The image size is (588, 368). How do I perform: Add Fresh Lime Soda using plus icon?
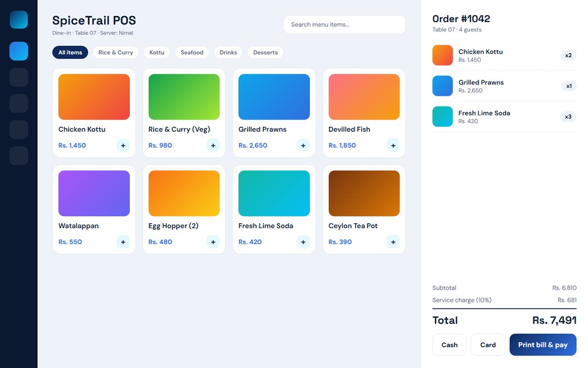pos(303,242)
